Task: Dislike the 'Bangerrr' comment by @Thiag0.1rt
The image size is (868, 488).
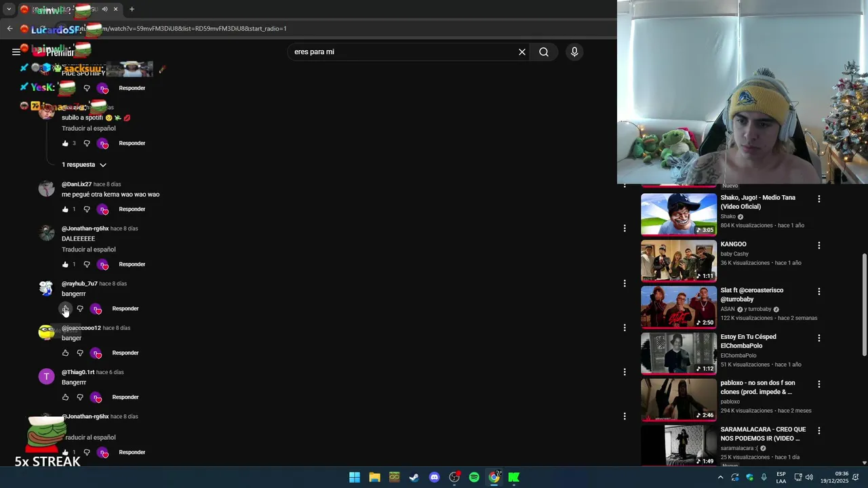Action: [x=80, y=397]
